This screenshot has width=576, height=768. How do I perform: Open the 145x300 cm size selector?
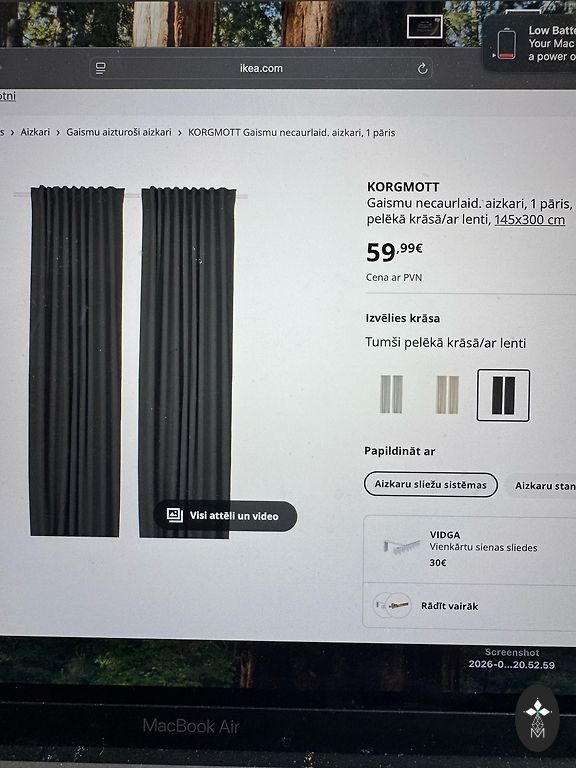pos(529,219)
